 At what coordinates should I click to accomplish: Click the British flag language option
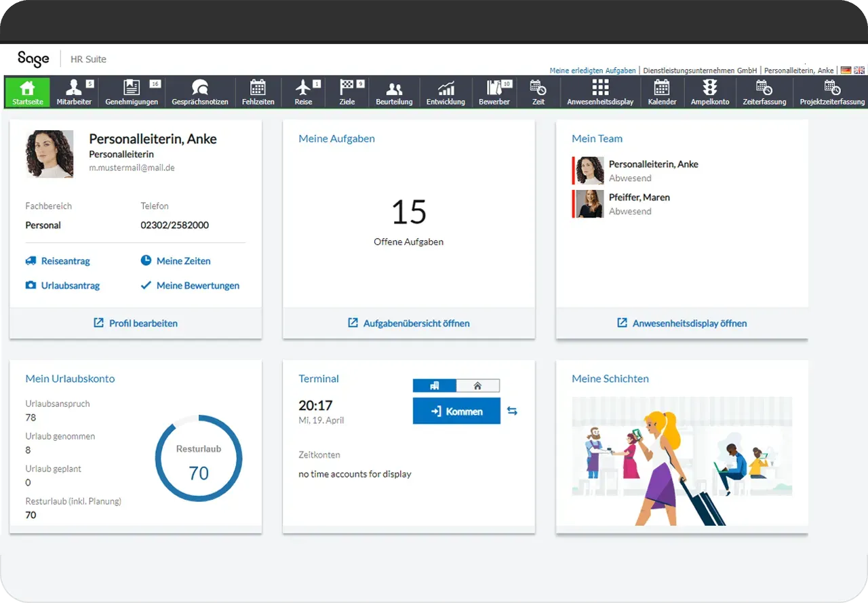[860, 70]
